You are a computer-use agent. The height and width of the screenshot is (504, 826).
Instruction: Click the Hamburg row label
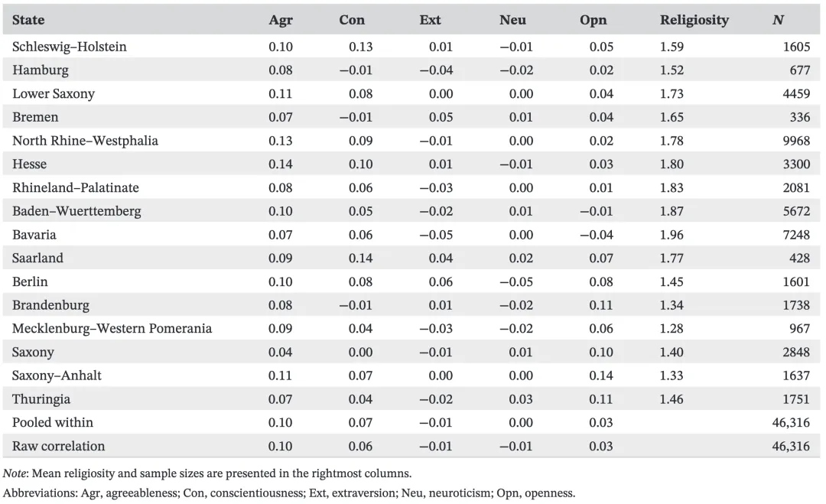coord(41,70)
